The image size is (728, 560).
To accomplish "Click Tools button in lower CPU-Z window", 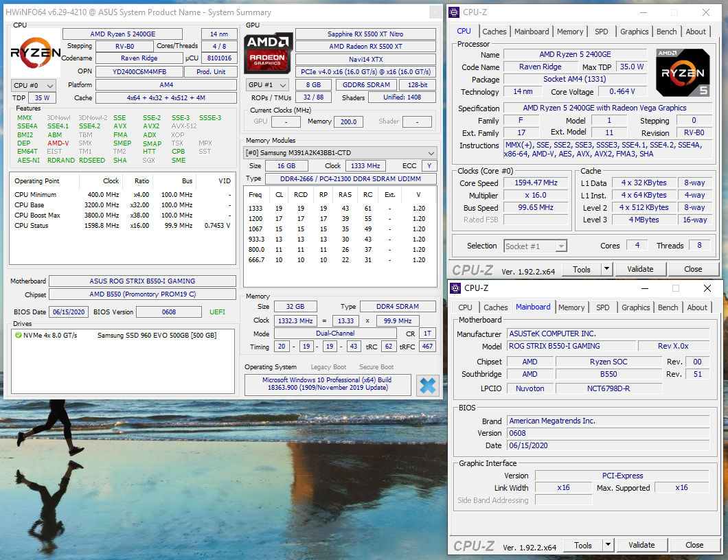I will click(x=582, y=545).
